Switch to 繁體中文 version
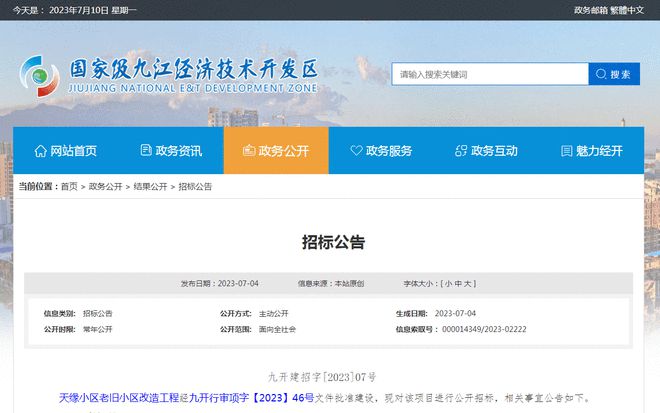This screenshot has height=413, width=660. [627, 10]
